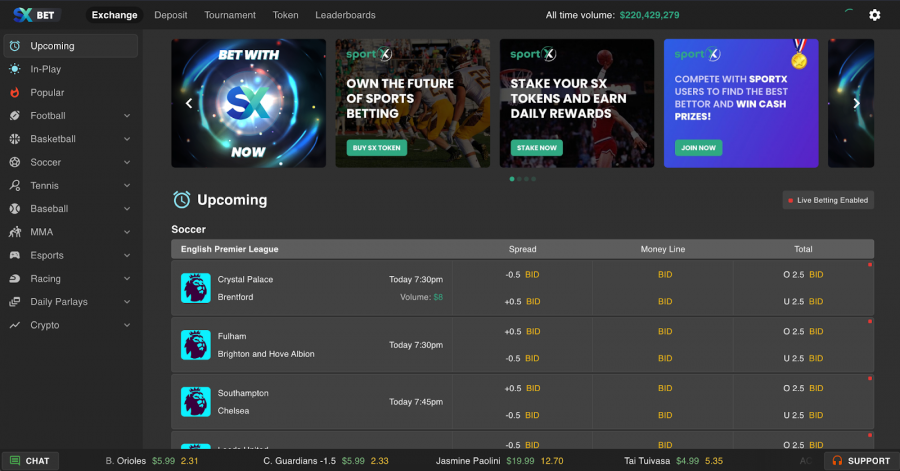Go to previous banner with left arrow

pos(189,103)
